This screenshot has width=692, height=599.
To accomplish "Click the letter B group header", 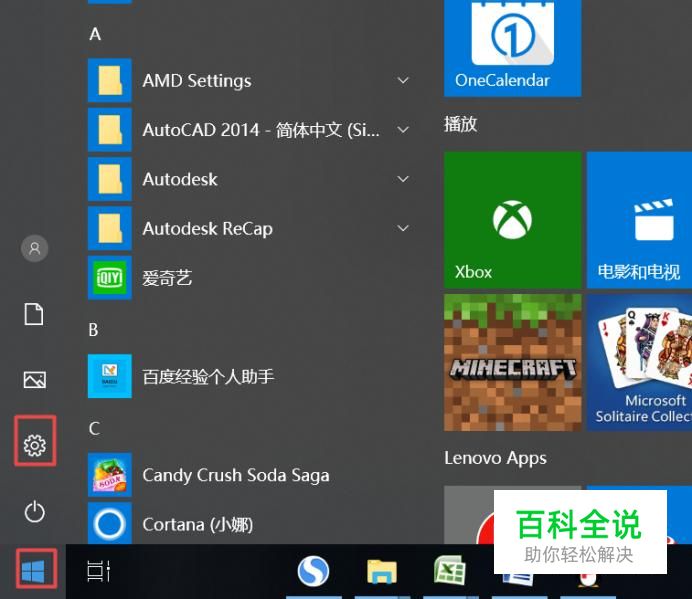I will (x=93, y=330).
